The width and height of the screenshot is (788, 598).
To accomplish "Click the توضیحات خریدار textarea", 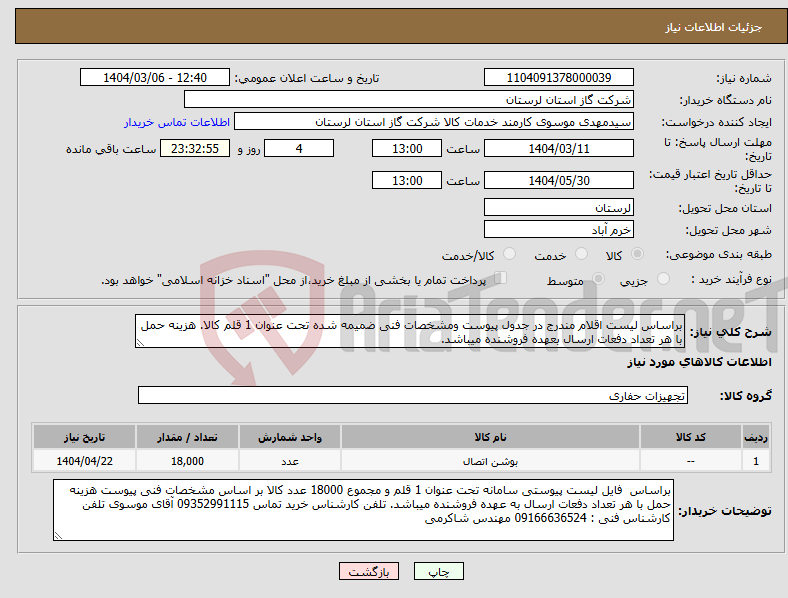I will [363, 510].
